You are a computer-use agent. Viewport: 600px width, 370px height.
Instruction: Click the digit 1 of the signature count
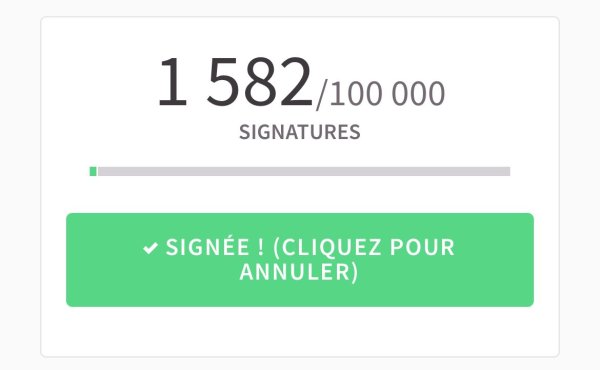coord(173,81)
